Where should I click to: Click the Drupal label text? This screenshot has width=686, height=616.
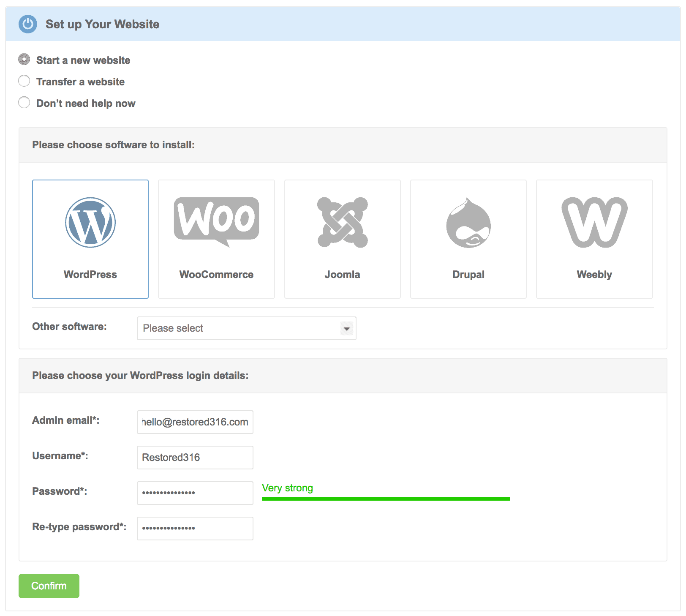click(x=468, y=275)
